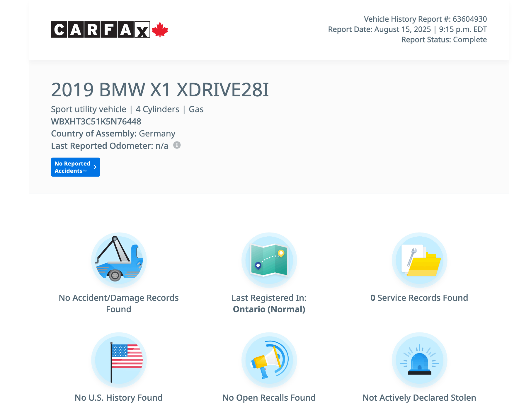Viewport: 531px width, 420px height.
Task: Select the Not Actively Declared Stolen label
Action: [x=419, y=398]
